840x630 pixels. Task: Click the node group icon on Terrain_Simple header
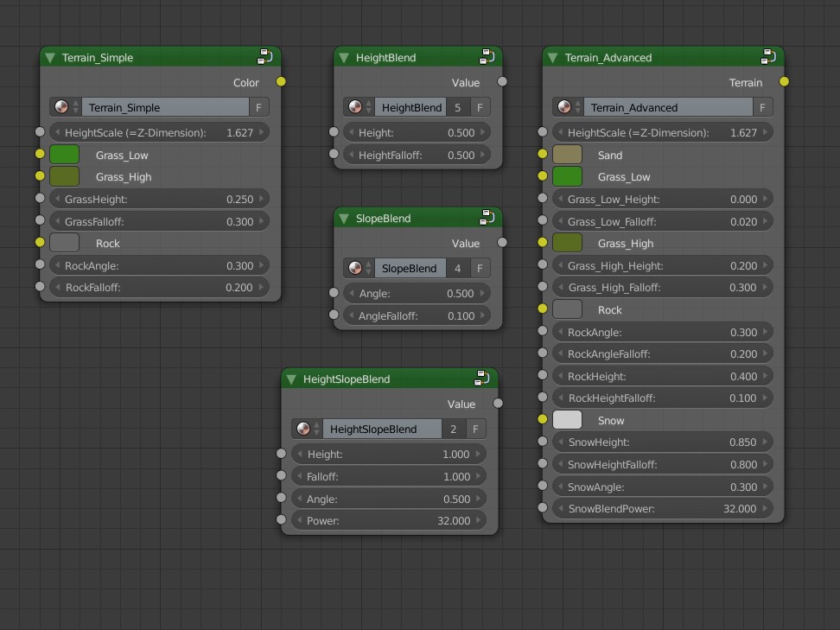(x=264, y=57)
